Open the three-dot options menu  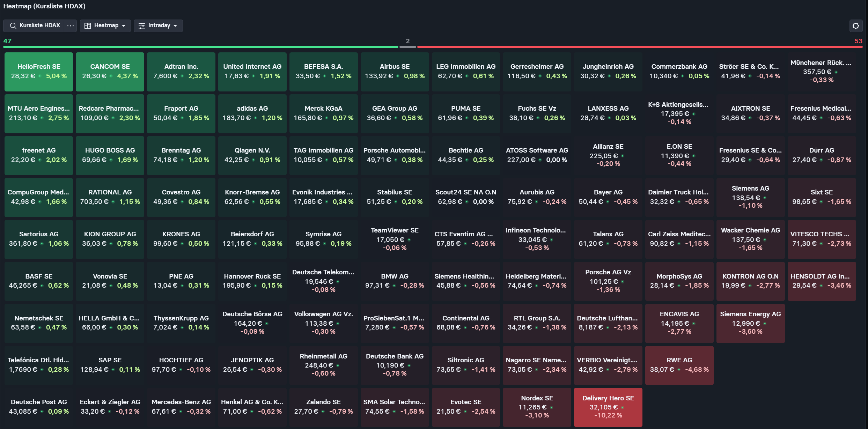click(71, 25)
